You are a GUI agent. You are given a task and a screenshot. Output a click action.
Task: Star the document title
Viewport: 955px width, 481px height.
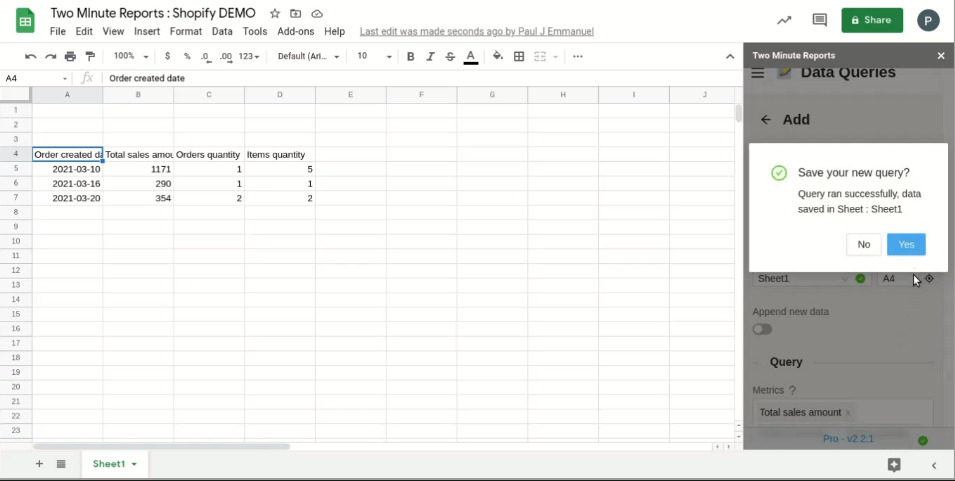pos(275,13)
